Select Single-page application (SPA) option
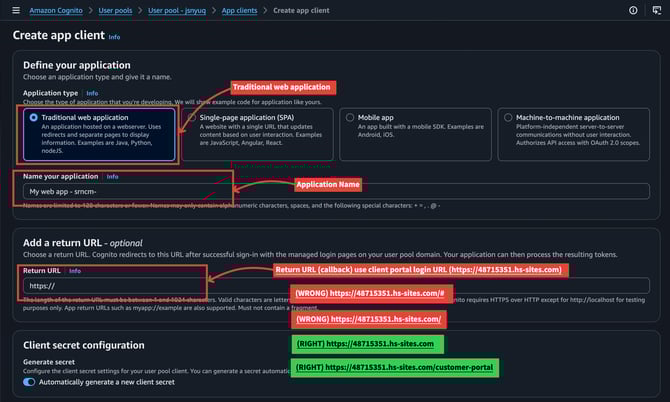670x402 pixels. [x=258, y=134]
